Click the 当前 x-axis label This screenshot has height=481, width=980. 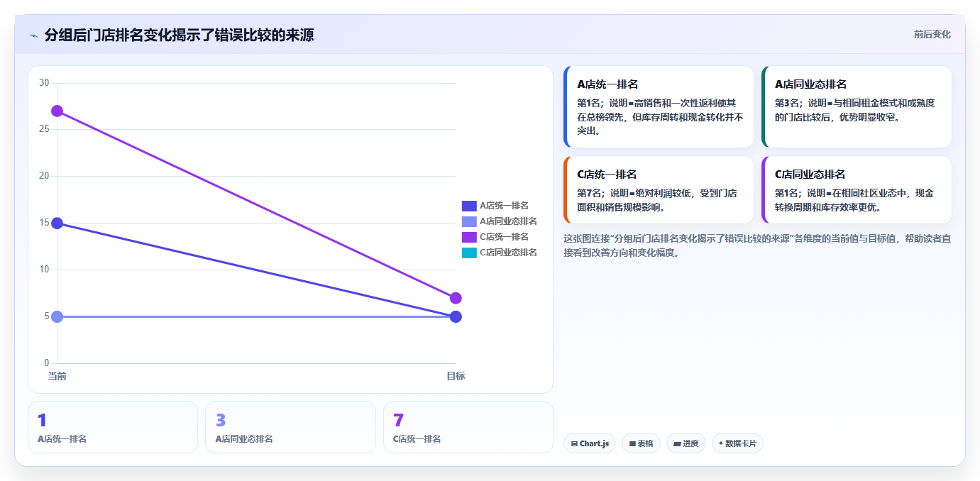pos(57,376)
